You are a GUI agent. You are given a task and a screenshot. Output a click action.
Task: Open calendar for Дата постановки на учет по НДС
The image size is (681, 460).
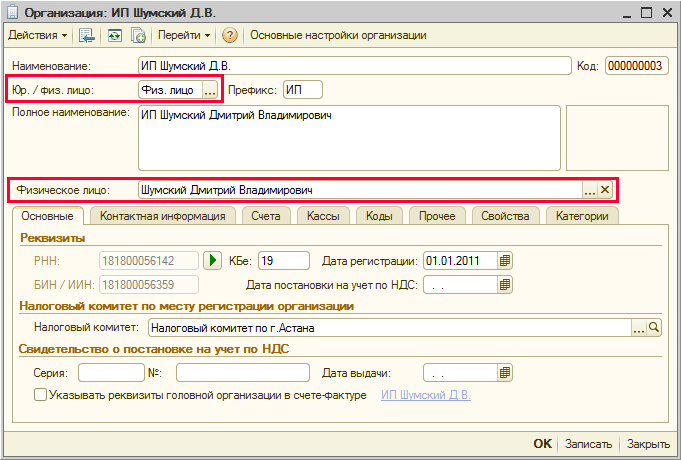coord(505,285)
